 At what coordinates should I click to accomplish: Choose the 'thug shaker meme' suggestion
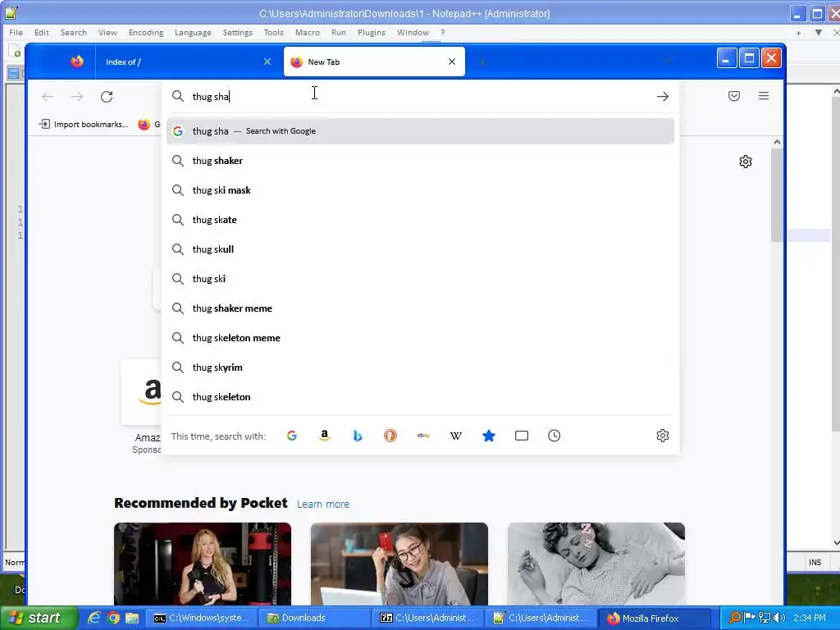pos(420,308)
